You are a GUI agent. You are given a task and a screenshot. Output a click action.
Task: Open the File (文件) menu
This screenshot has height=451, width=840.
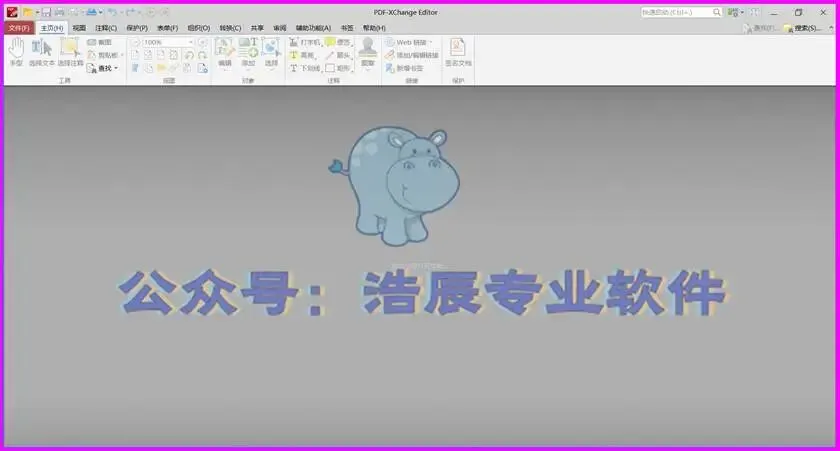19,28
